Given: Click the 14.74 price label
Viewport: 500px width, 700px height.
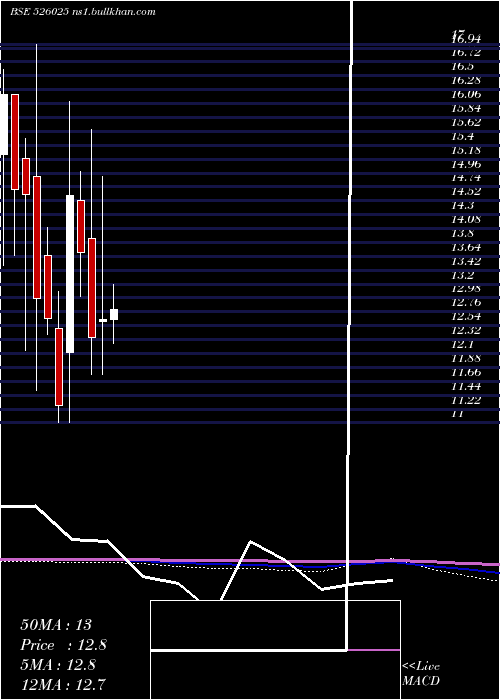Looking at the screenshot, I should [466, 177].
